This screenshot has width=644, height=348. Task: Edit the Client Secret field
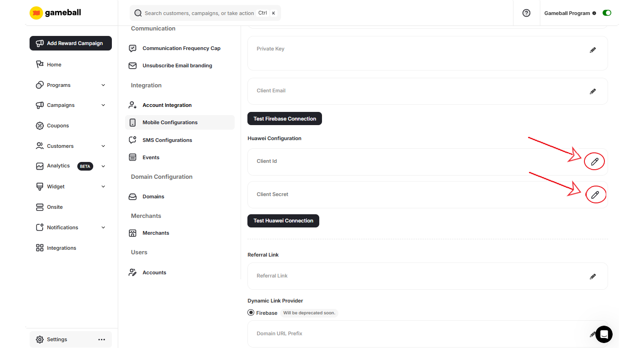[x=596, y=195]
